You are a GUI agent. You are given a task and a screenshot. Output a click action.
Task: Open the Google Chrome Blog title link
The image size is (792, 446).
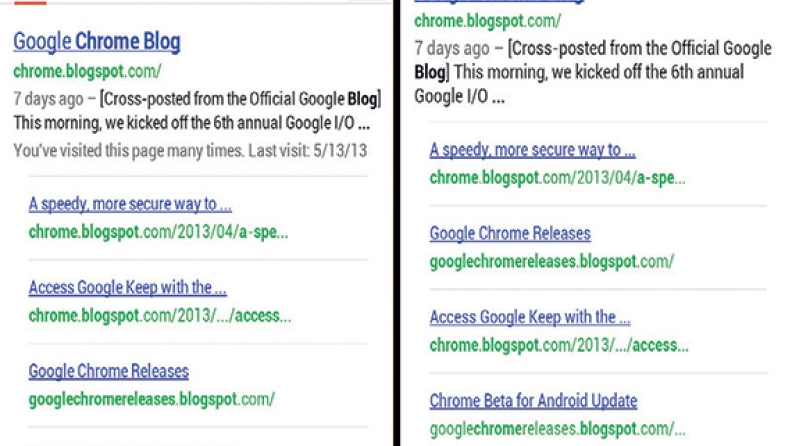[96, 41]
